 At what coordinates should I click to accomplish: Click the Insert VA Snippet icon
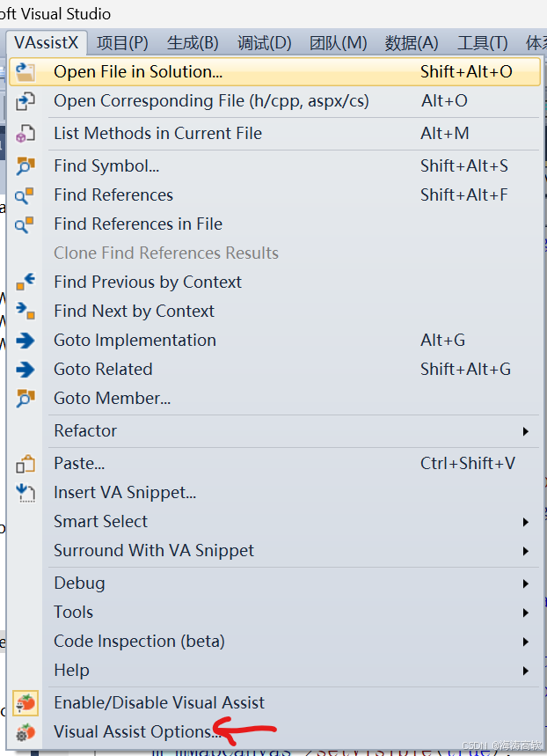click(26, 493)
